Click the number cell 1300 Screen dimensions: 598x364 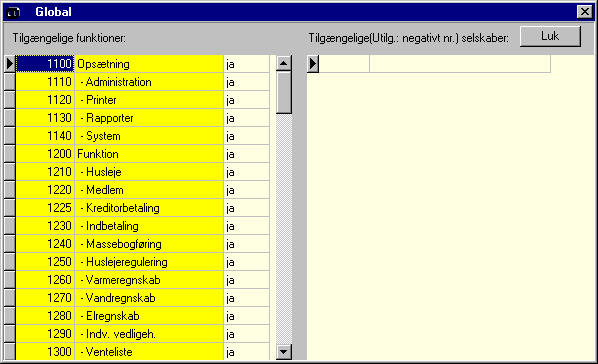click(45, 351)
